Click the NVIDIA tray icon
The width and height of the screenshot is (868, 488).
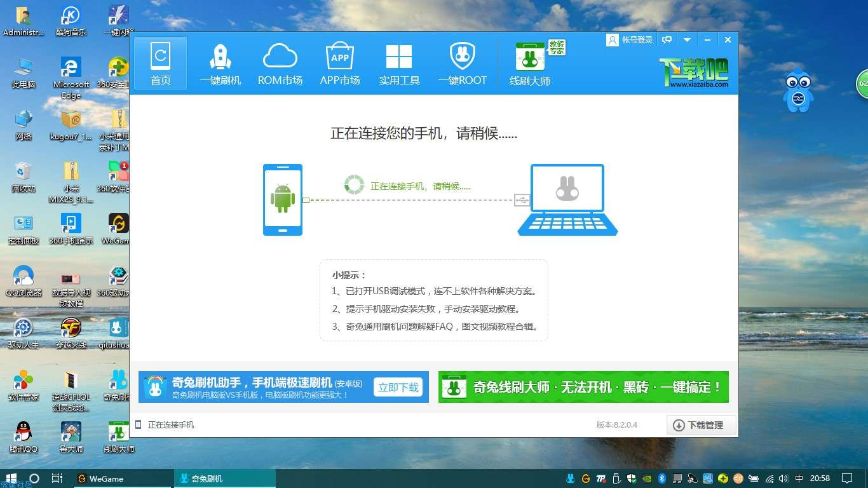(647, 478)
